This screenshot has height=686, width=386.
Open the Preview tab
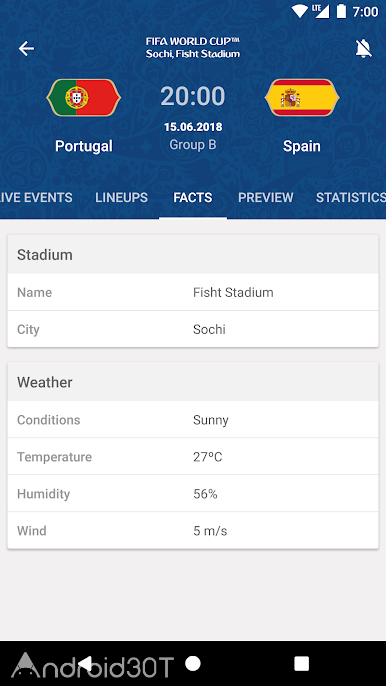(x=266, y=197)
